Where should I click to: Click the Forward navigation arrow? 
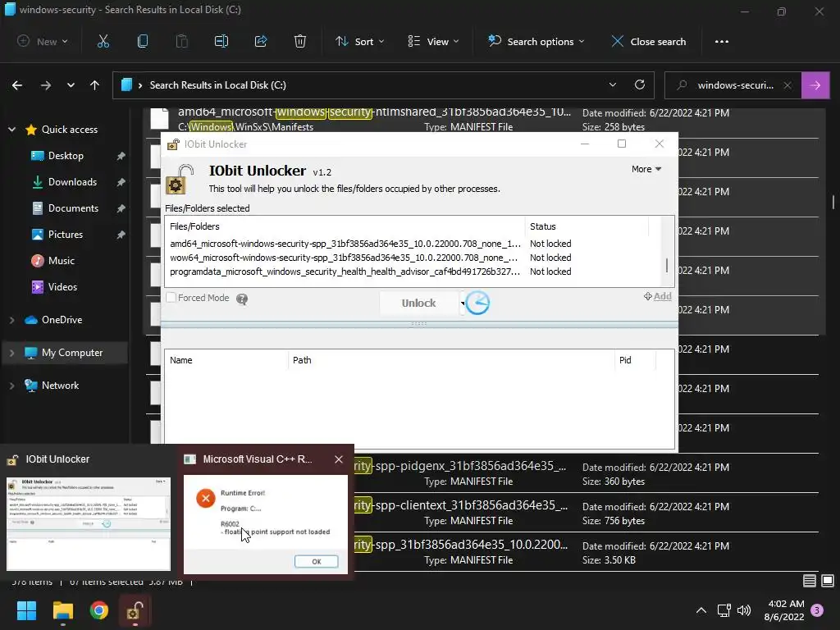point(46,85)
